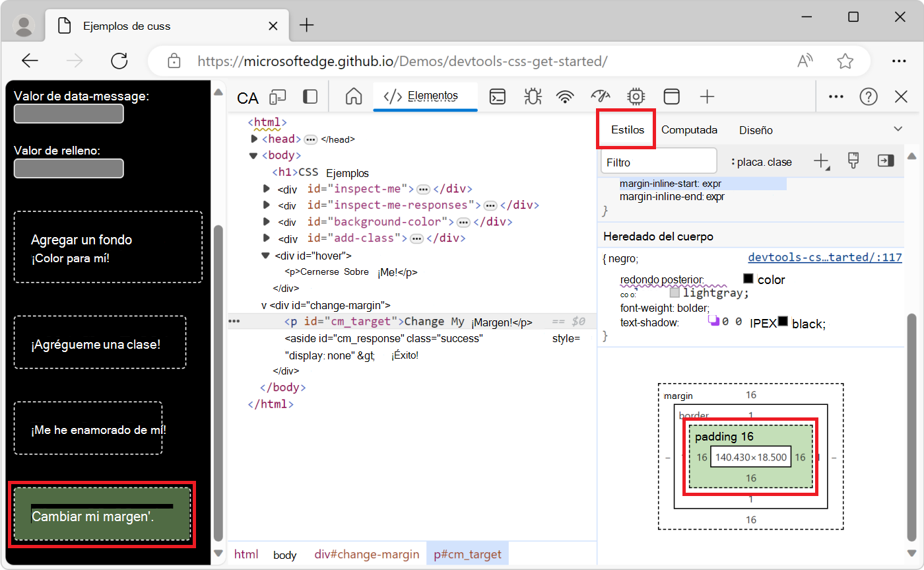Select the Diseño tab

pyautogui.click(x=756, y=130)
